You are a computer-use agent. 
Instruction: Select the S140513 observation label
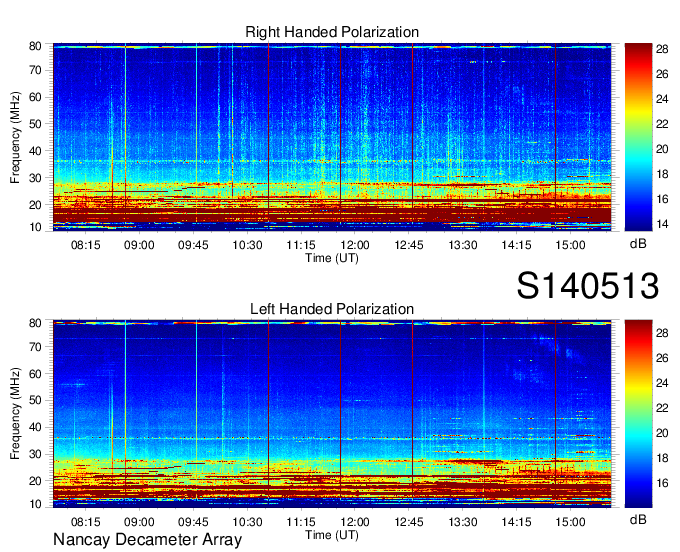tap(588, 286)
